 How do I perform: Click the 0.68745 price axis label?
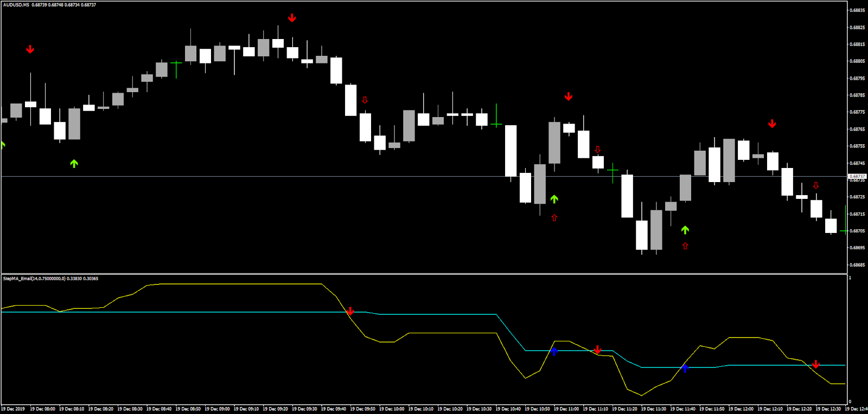[x=857, y=163]
